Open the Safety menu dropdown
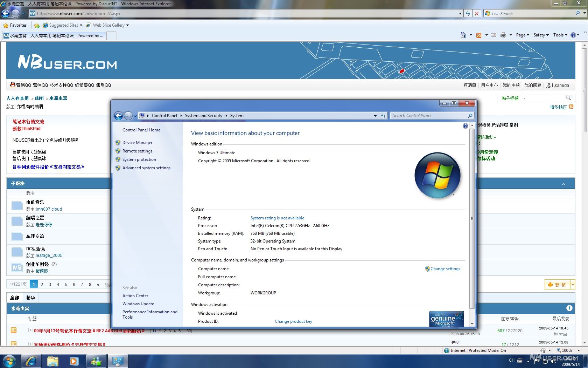This screenshot has width=588, height=368. tap(541, 35)
